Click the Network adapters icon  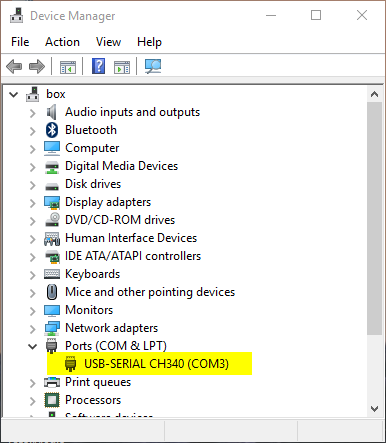pos(52,328)
